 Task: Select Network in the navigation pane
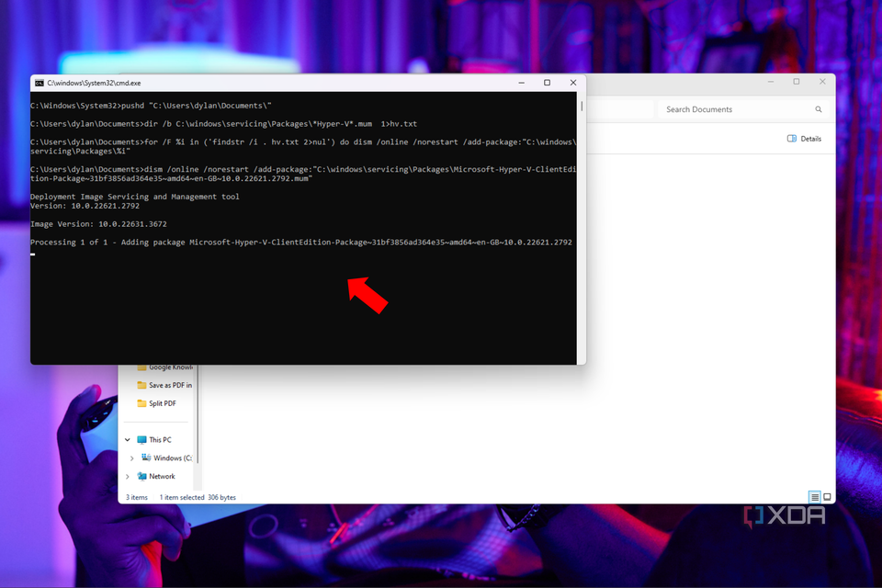coord(156,477)
